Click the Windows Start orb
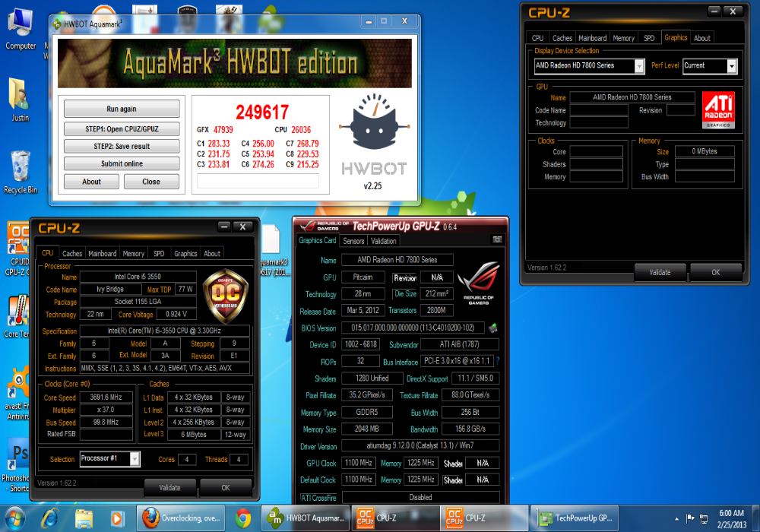This screenshot has height=532, width=760. [14, 518]
